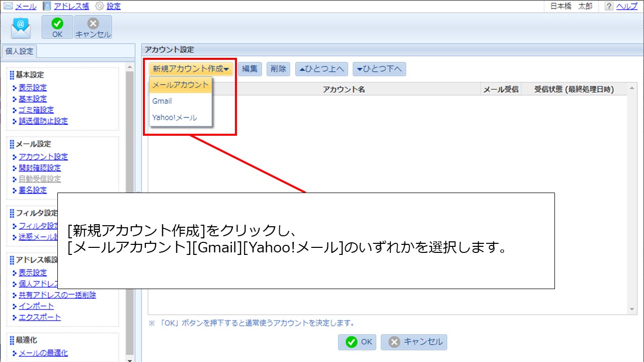
Task: Open the 共有アドレスの一括削除 link
Action: (x=57, y=295)
